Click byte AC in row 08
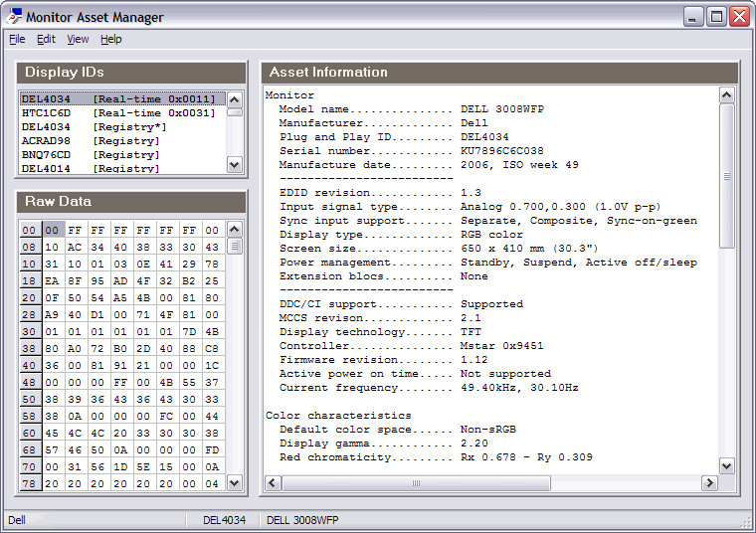The width and height of the screenshot is (756, 533). click(x=75, y=247)
